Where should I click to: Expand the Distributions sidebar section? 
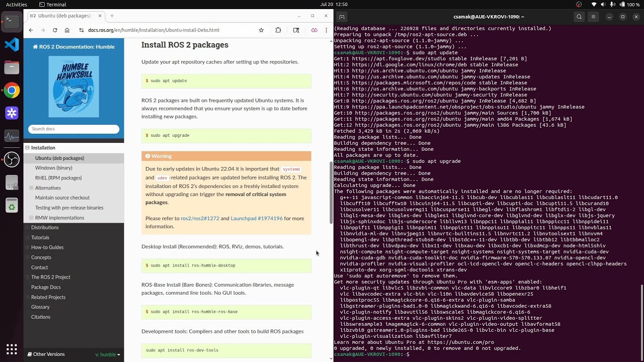[27, 228]
